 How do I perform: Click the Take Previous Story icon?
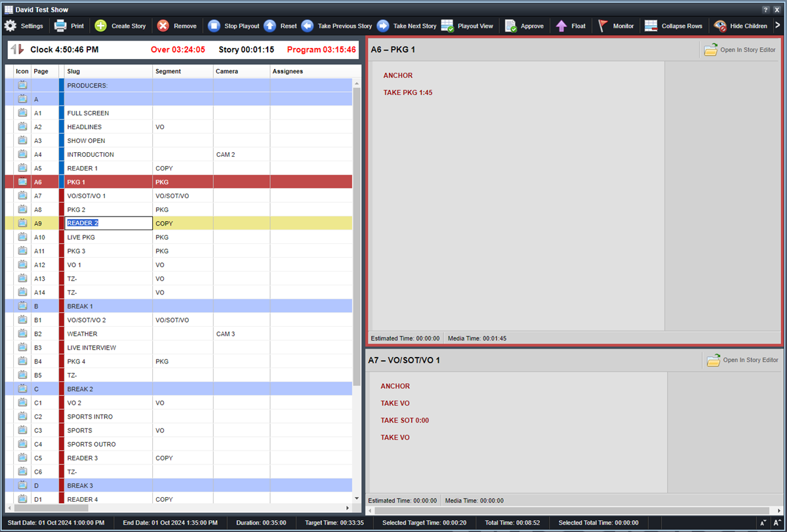308,26
